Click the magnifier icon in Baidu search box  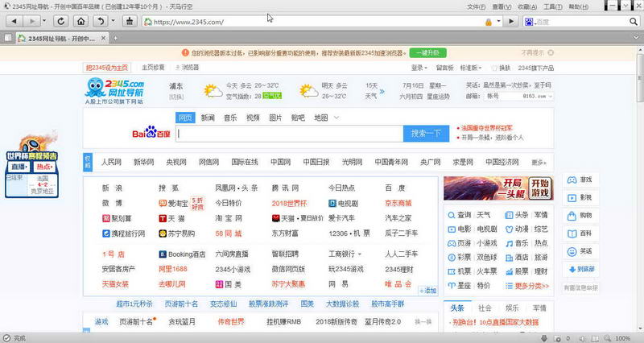click(x=634, y=22)
